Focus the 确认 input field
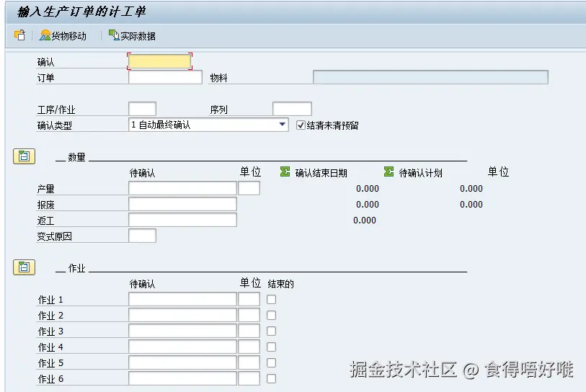Image resolution: width=586 pixels, height=392 pixels. 159,61
